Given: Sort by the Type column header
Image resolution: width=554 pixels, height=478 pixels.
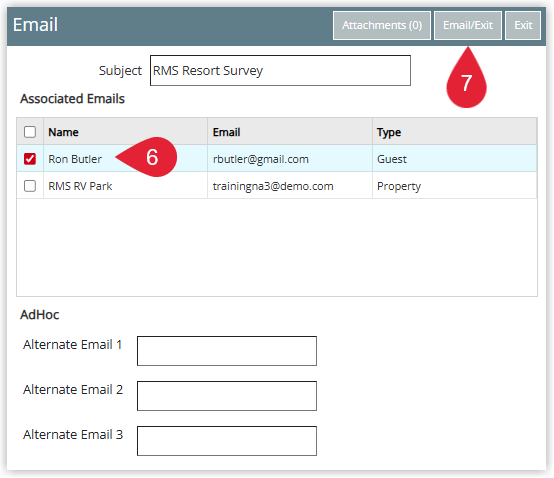Looking at the screenshot, I should (x=455, y=132).
